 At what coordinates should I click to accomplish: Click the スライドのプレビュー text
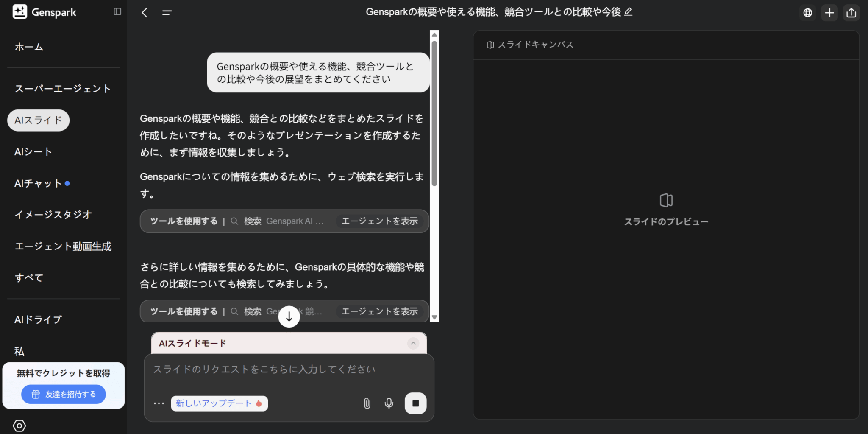point(666,221)
